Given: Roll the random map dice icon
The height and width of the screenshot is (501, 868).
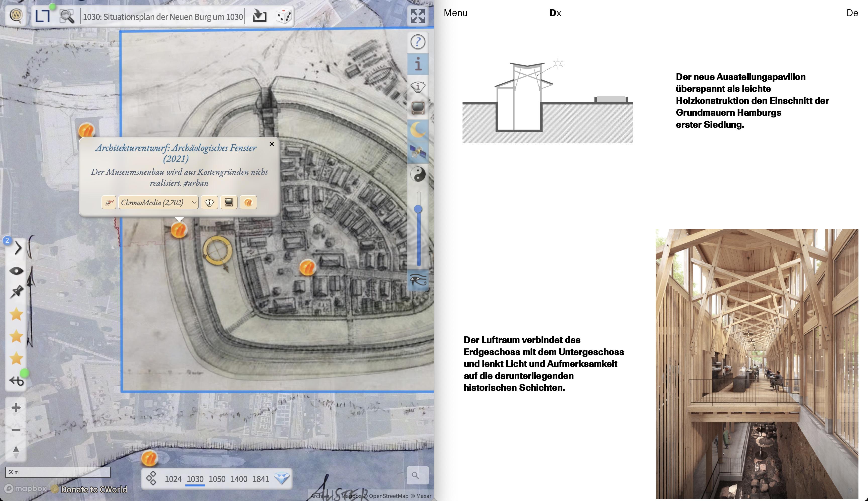Looking at the screenshot, I should [x=284, y=16].
